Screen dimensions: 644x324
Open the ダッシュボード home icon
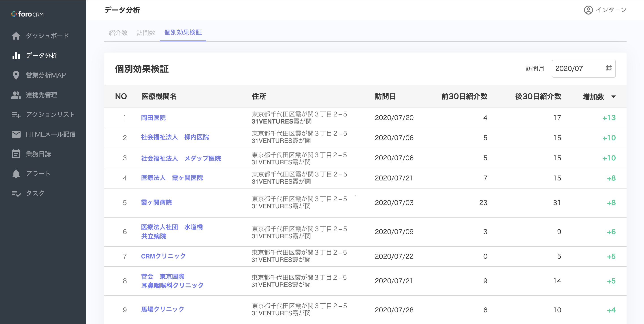tap(16, 36)
